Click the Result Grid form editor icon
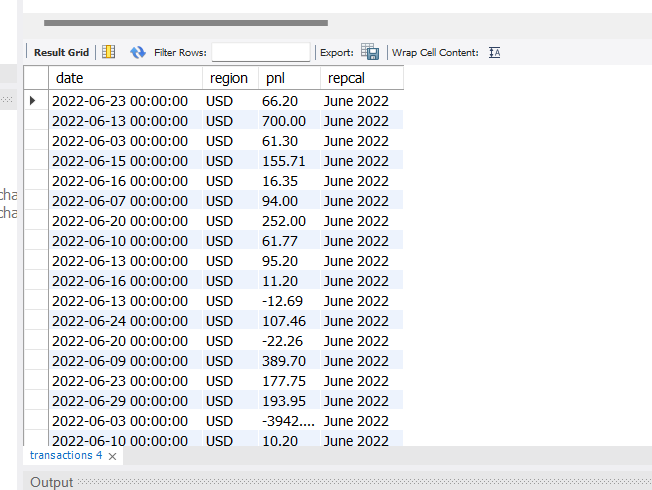Image resolution: width=652 pixels, height=490 pixels. coord(109,52)
